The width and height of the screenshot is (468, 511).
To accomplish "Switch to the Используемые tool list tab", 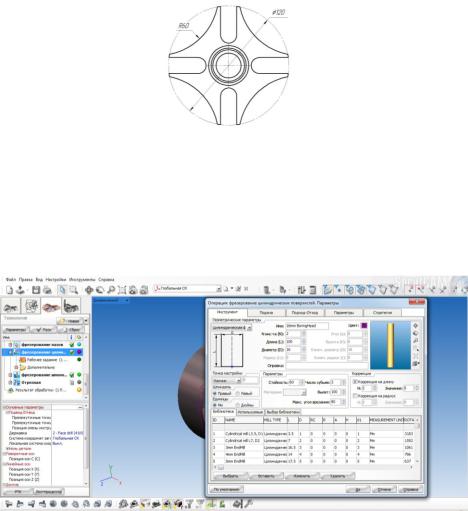I will (x=250, y=412).
